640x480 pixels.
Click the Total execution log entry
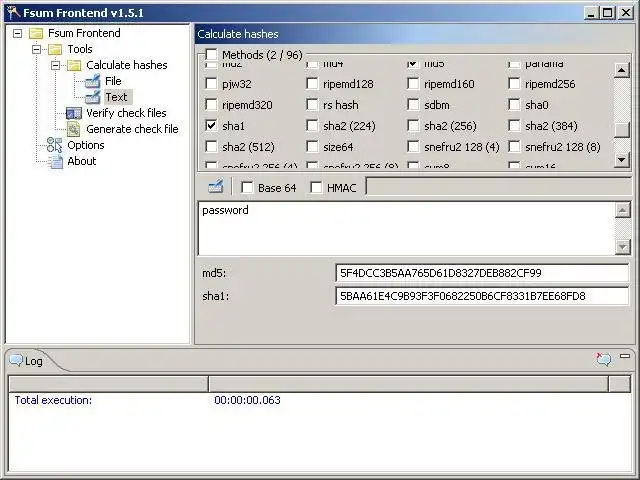53,400
